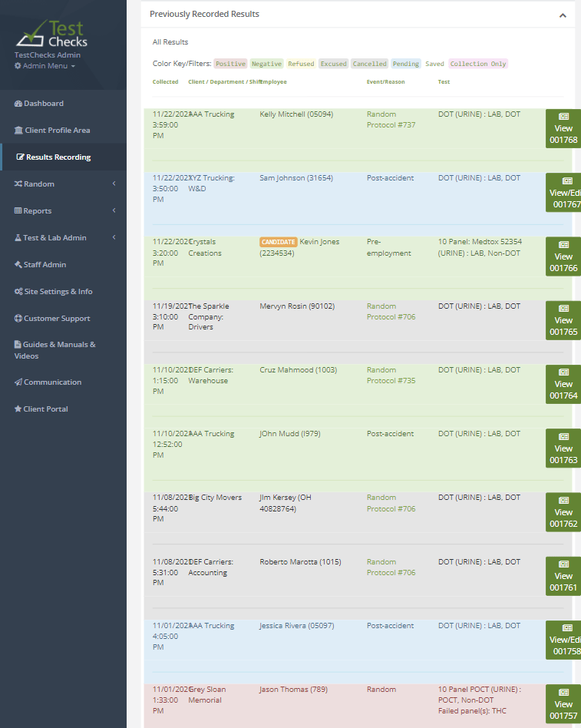This screenshot has height=728, width=581.
Task: Select the Test & Lab Admin flask icon
Action: (18, 237)
